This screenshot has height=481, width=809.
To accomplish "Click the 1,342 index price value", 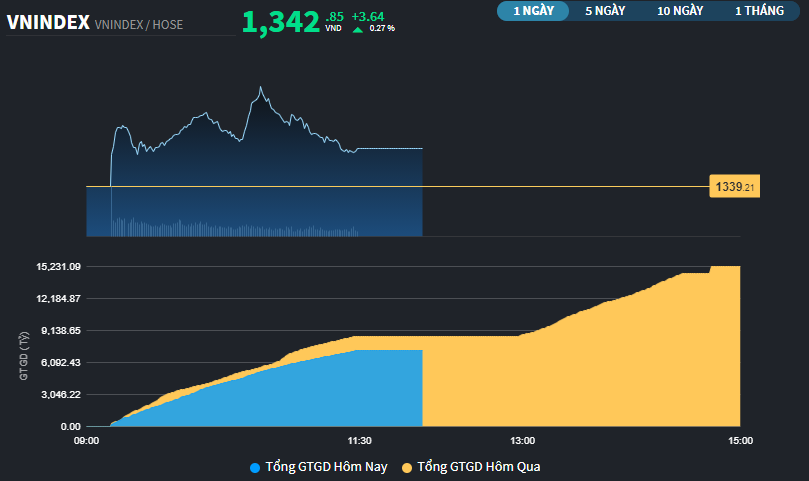I will [x=280, y=22].
